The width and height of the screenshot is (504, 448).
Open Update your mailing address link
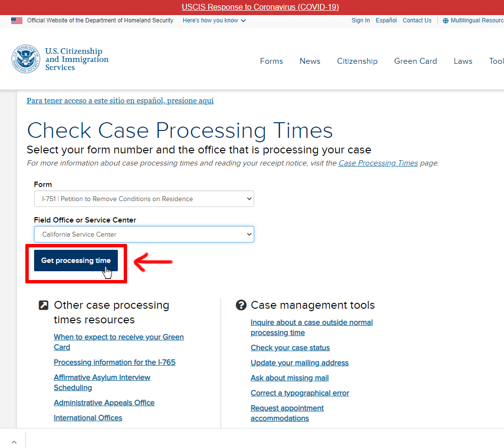pos(299,363)
